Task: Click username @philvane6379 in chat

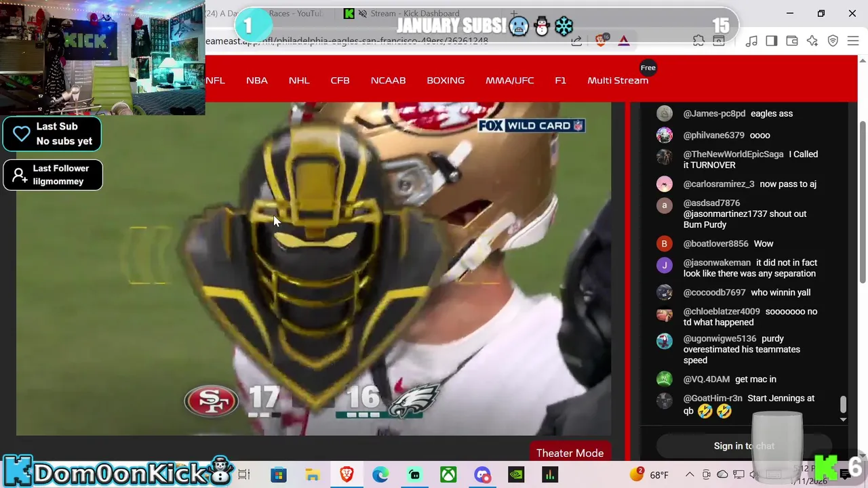Action: coord(713,135)
